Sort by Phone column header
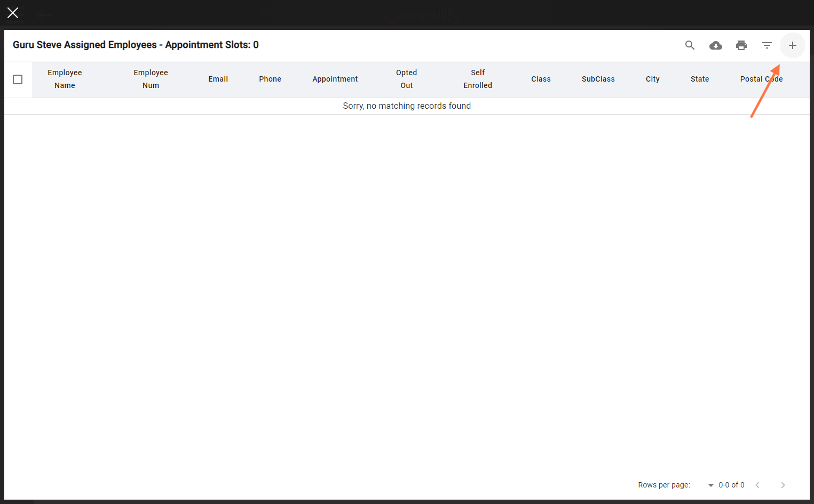The image size is (814, 504). pyautogui.click(x=270, y=79)
